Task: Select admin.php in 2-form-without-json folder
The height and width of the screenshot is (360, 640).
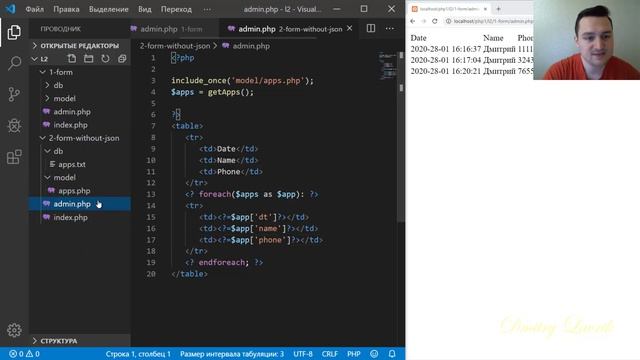Action: tap(80, 204)
